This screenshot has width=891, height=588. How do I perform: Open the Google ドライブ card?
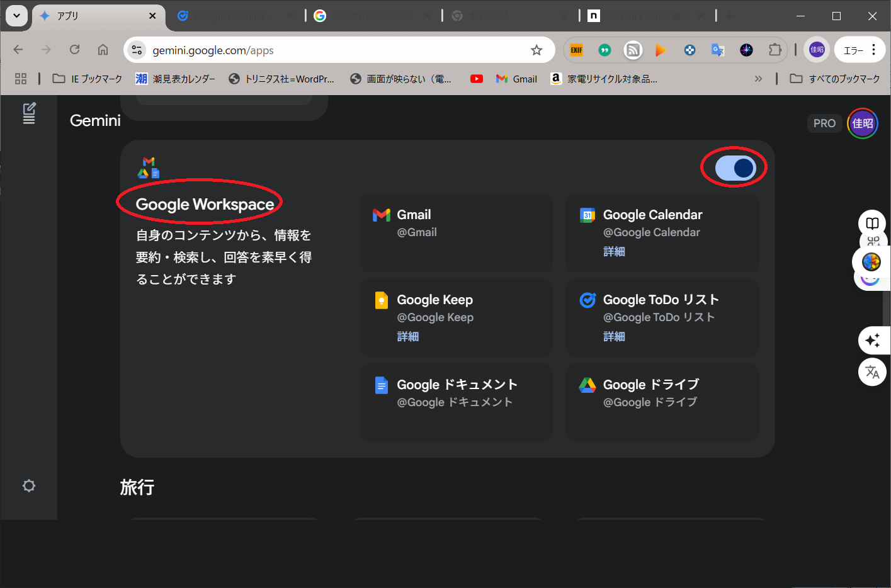click(662, 402)
